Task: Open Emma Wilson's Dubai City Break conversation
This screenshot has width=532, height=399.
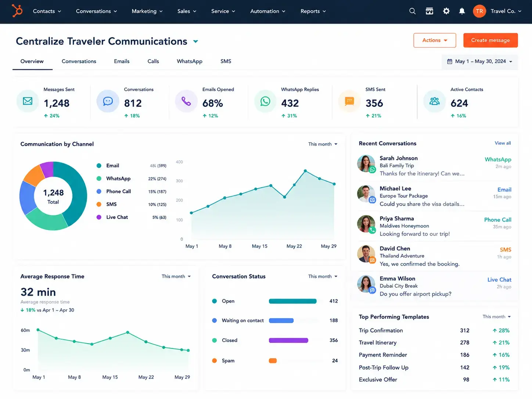Action: pos(434,286)
